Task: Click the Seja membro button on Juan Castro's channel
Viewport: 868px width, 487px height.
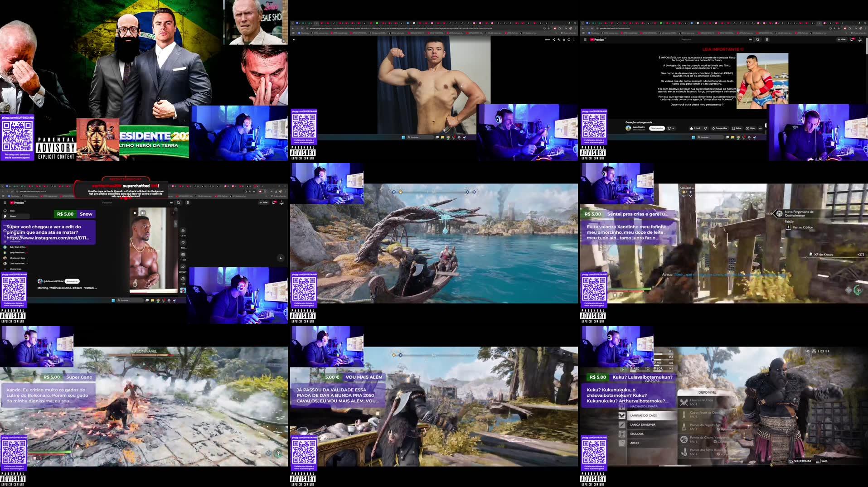Action: point(657,128)
